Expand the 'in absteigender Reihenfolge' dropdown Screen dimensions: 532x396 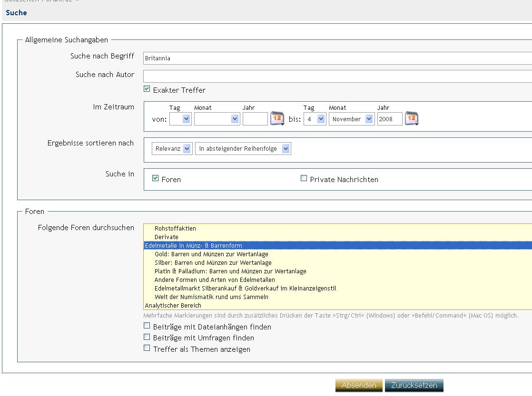pyautogui.click(x=243, y=148)
